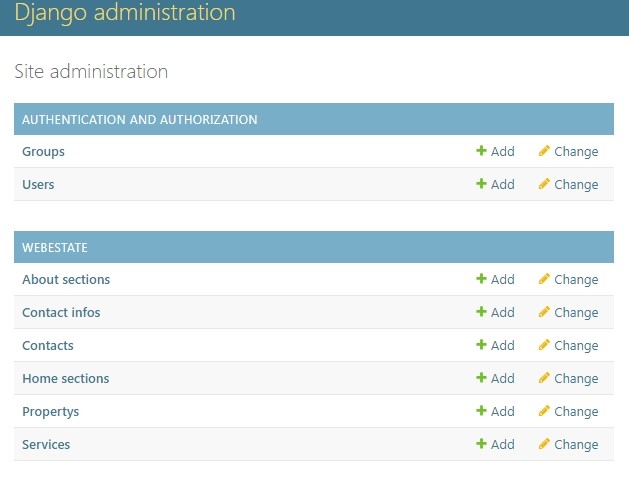
Task: Click the pencil icon in Propertys row
Action: tap(544, 411)
